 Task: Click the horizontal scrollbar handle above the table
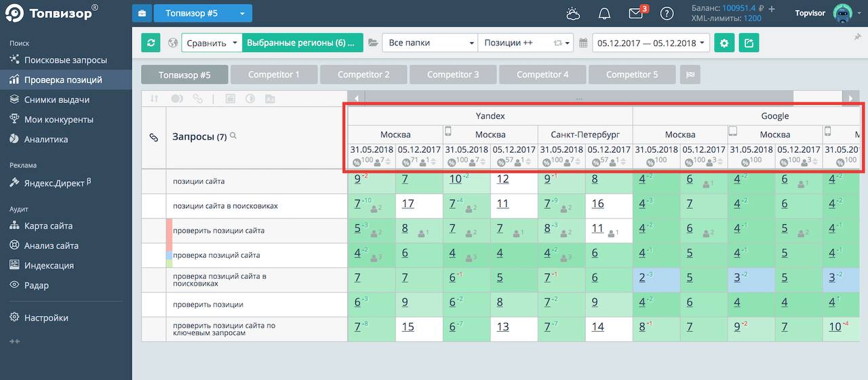578,98
